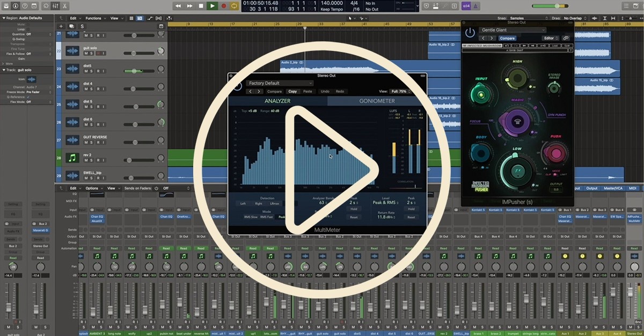The image size is (644, 336).
Task: Click the green transport Play button
Action: [213, 6]
